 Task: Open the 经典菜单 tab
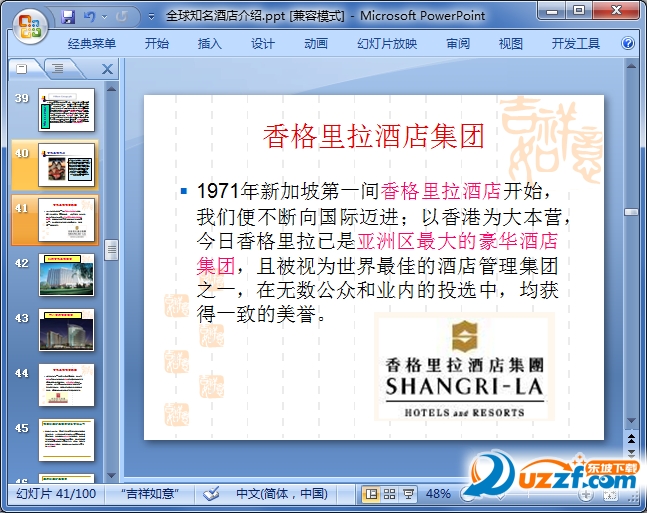pyautogui.click(x=92, y=43)
